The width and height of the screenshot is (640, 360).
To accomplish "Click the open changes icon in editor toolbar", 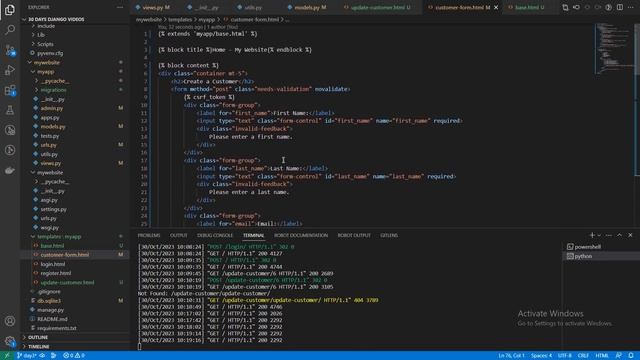I will [x=565, y=7].
